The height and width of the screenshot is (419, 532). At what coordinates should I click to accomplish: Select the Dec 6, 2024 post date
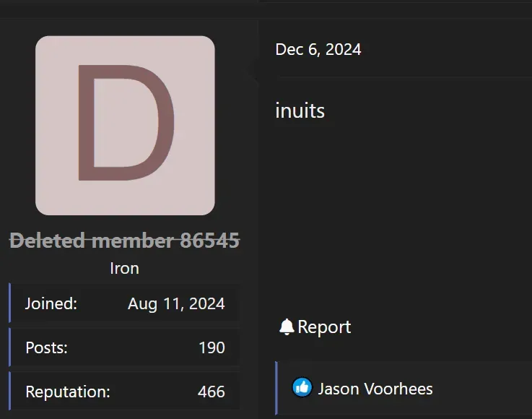(x=318, y=50)
